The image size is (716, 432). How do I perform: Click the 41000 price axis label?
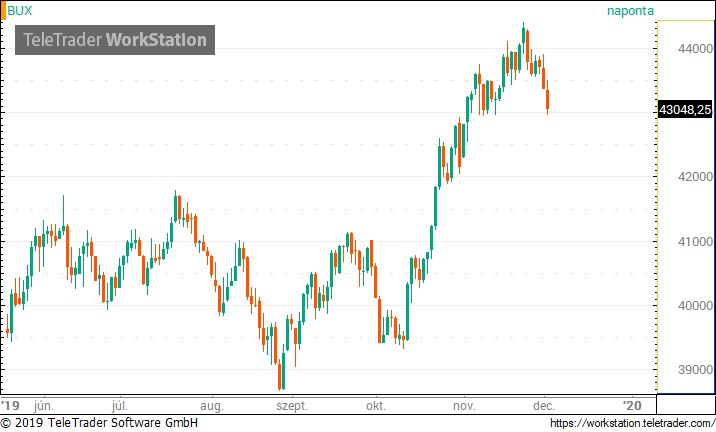point(695,242)
